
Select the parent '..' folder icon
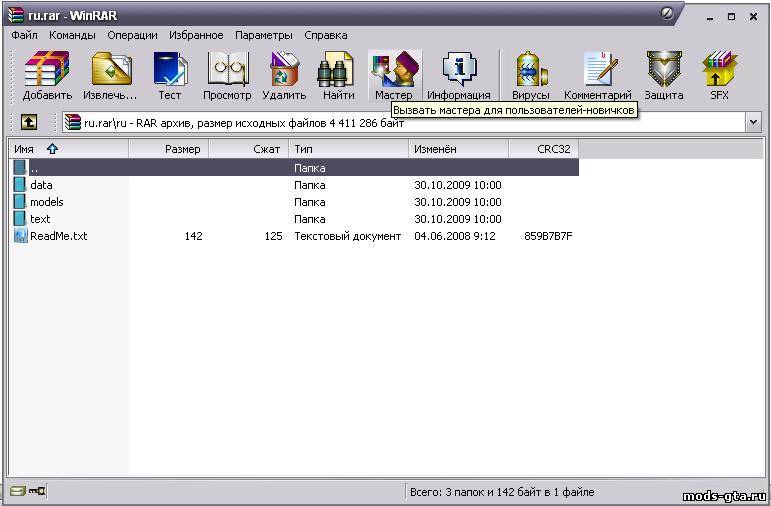[x=20, y=168]
